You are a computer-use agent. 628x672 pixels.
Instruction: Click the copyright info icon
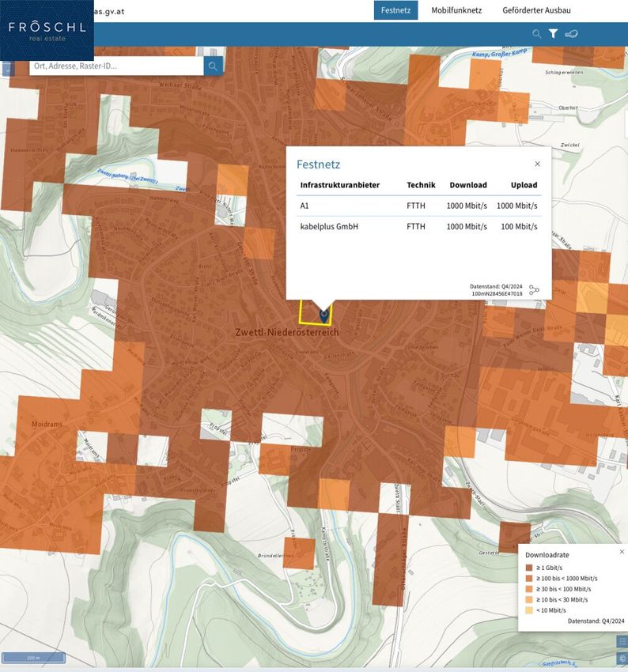click(622, 658)
